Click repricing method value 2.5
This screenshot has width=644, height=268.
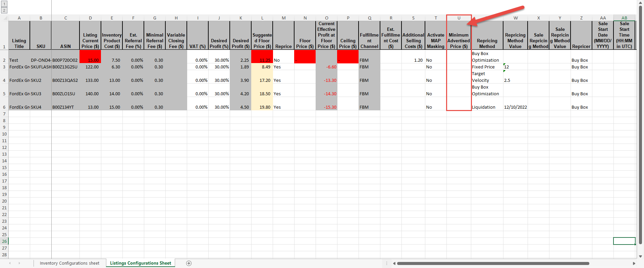click(515, 77)
